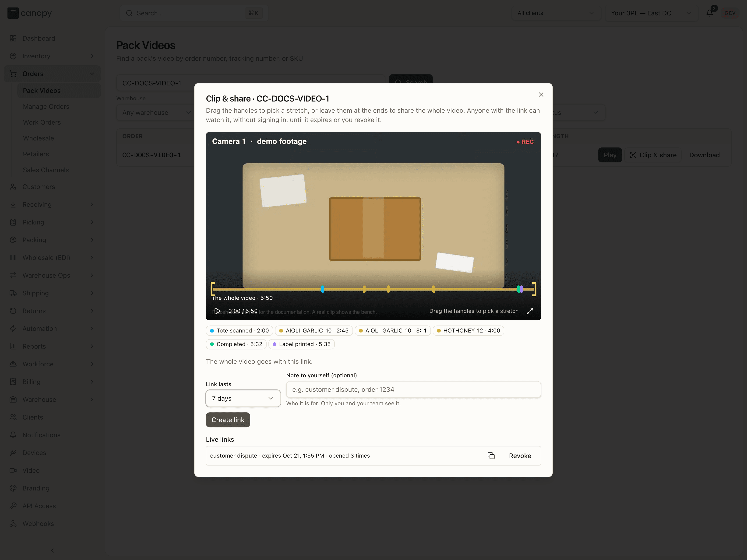Click the Receiving sidebar icon
Image resolution: width=747 pixels, height=560 pixels.
[13, 205]
